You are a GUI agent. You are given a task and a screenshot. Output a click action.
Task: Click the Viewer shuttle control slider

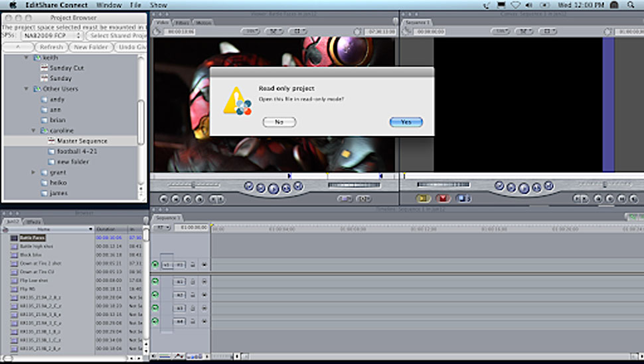[193, 185]
